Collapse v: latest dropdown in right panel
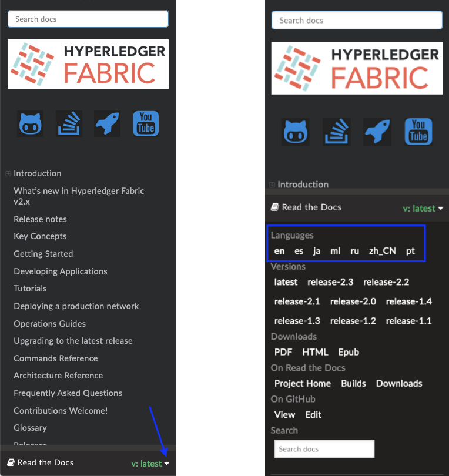449x476 pixels. coord(423,208)
